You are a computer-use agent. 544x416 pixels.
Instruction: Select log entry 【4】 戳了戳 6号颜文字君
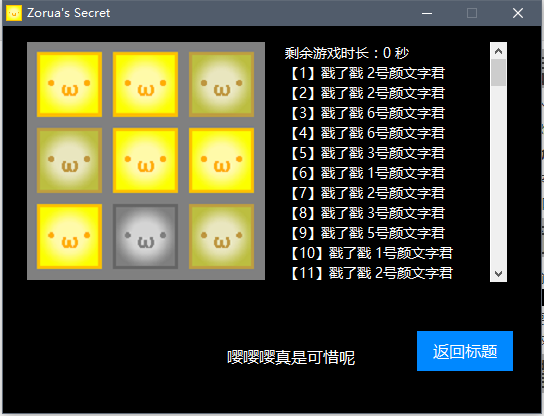(367, 133)
